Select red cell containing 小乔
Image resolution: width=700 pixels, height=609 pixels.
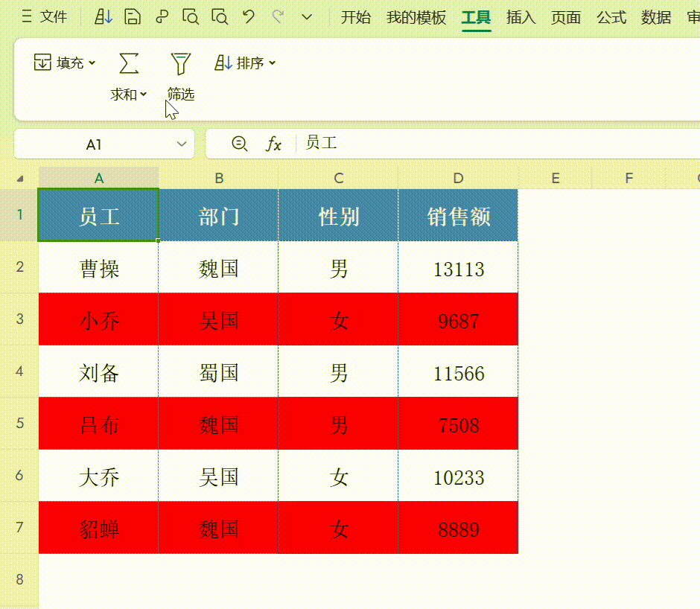pyautogui.click(x=98, y=319)
